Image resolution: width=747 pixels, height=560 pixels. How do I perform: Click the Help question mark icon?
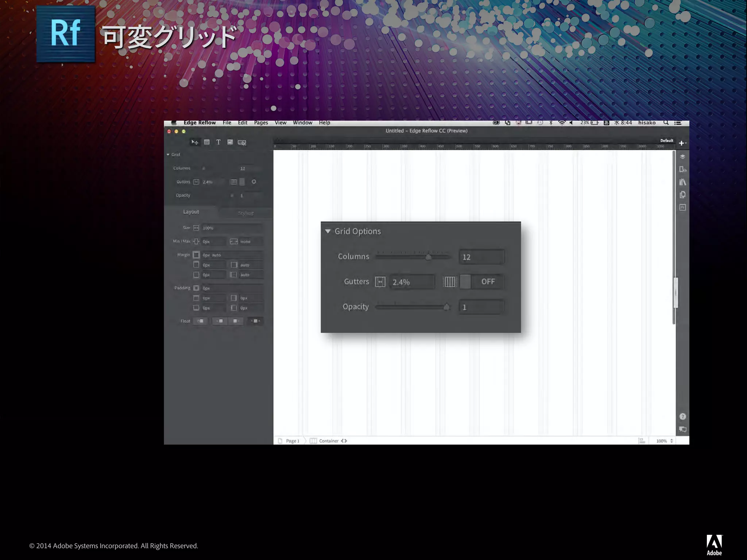[x=683, y=417]
